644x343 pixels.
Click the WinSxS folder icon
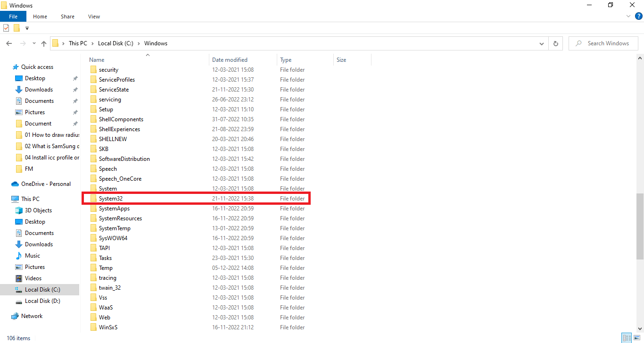(x=93, y=327)
